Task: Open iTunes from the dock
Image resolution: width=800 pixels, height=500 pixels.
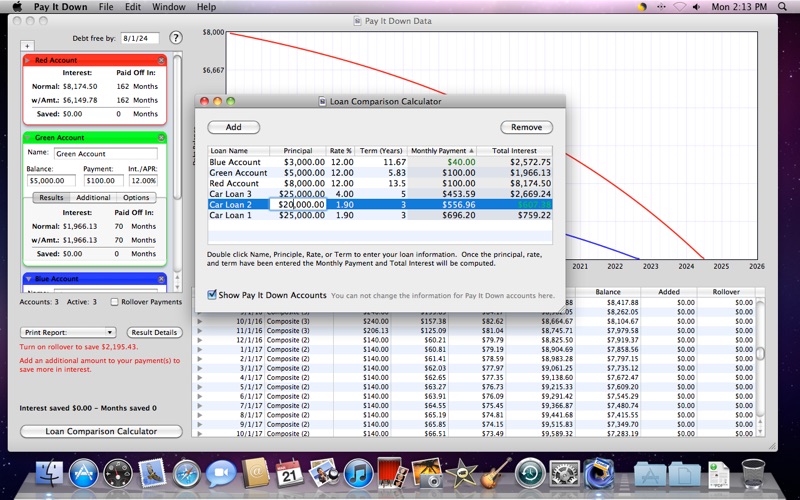Action: point(358,473)
